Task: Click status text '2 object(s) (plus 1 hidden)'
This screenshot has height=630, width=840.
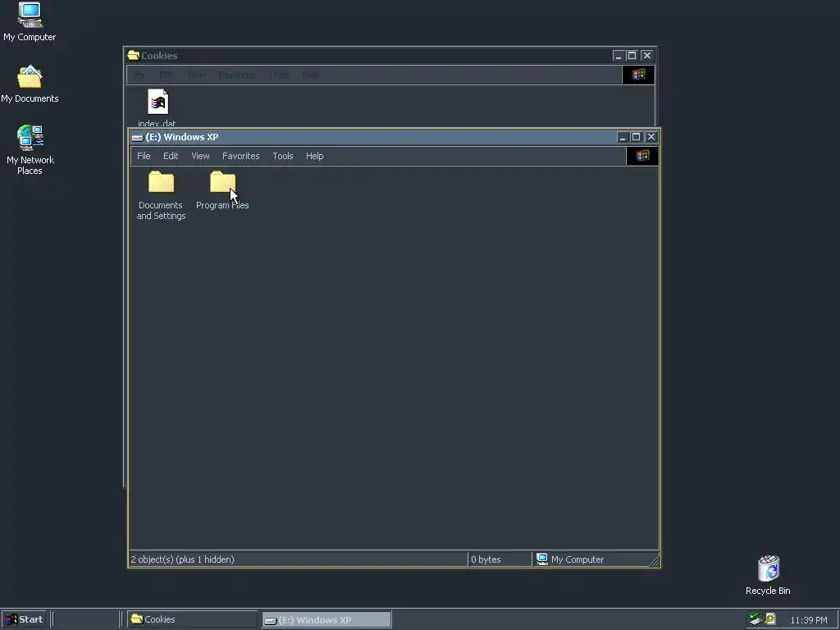Action: 183,559
